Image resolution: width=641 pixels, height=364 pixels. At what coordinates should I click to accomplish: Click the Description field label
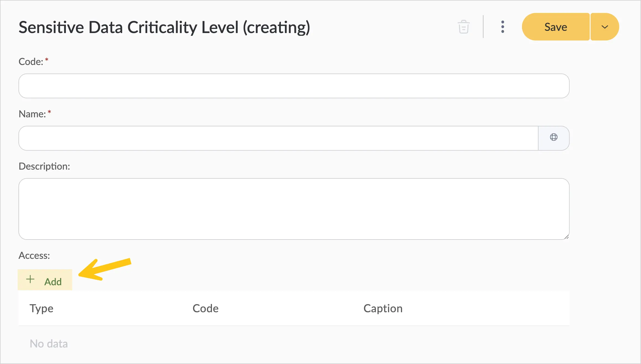click(x=44, y=166)
